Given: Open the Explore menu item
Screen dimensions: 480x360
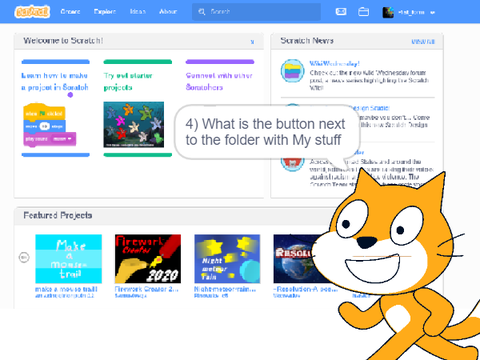Looking at the screenshot, I should pos(105,12).
